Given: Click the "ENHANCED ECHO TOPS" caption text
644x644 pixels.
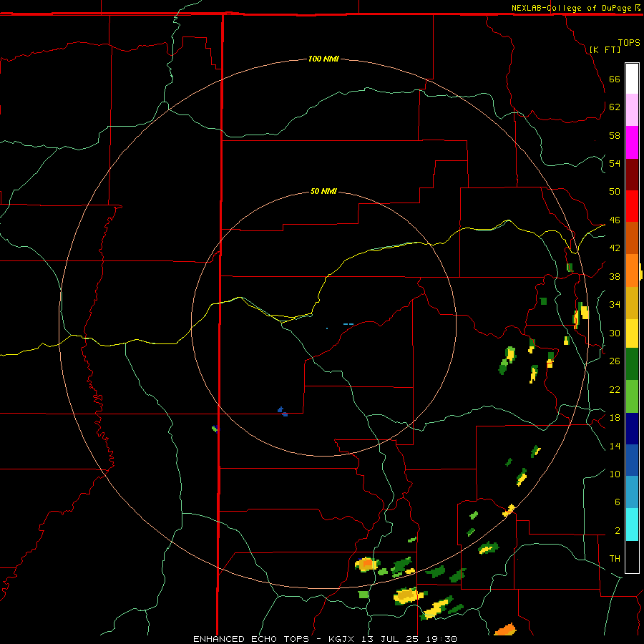Looking at the screenshot, I should tap(251, 639).
